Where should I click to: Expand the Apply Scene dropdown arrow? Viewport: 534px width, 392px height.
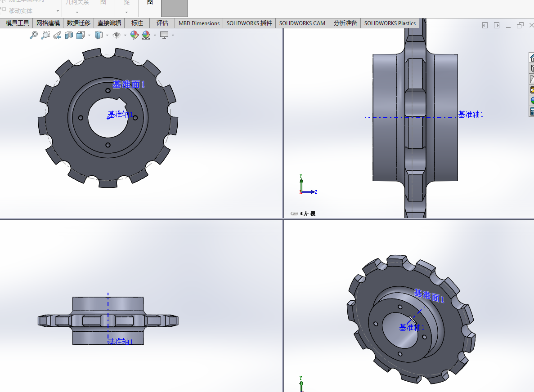point(155,36)
